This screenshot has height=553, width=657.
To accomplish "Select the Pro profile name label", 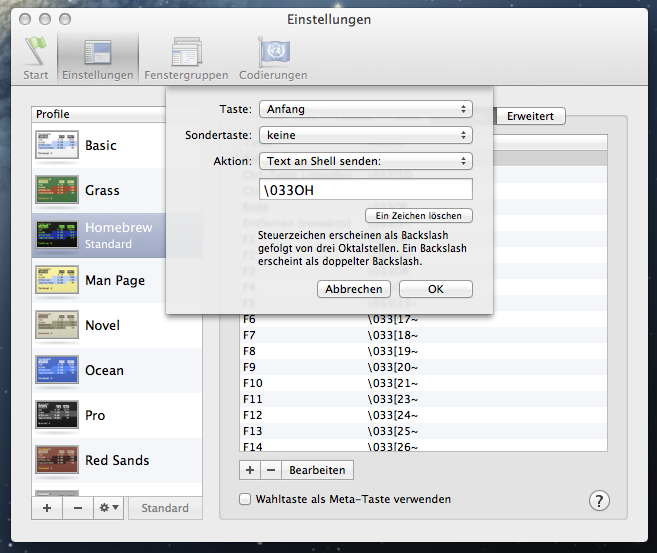I will [x=95, y=415].
